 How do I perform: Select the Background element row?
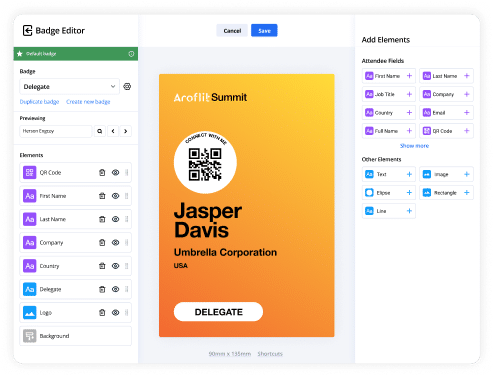pyautogui.click(x=75, y=336)
